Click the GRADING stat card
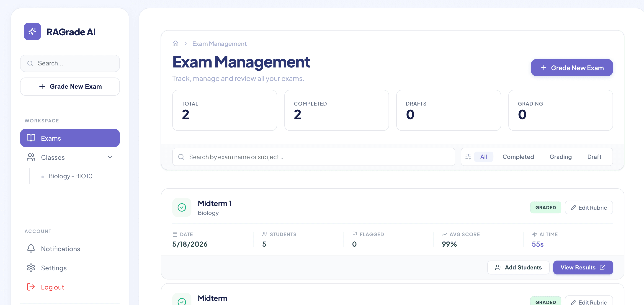 [561, 110]
